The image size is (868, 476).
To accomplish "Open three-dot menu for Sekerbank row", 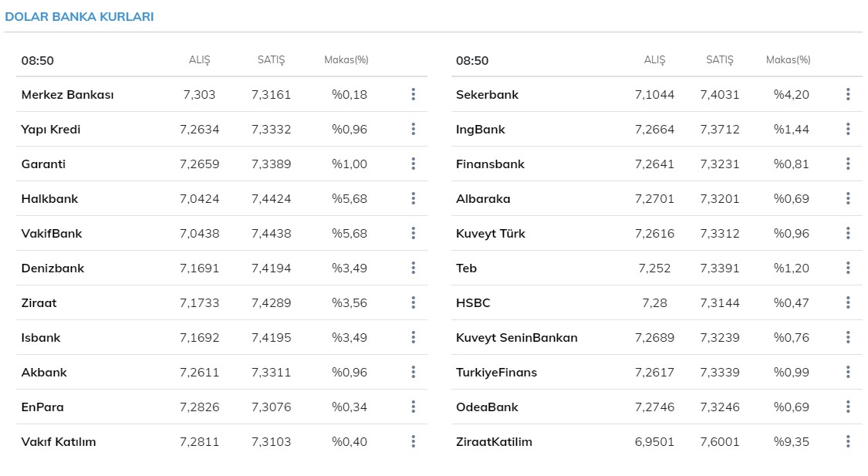I will point(848,94).
